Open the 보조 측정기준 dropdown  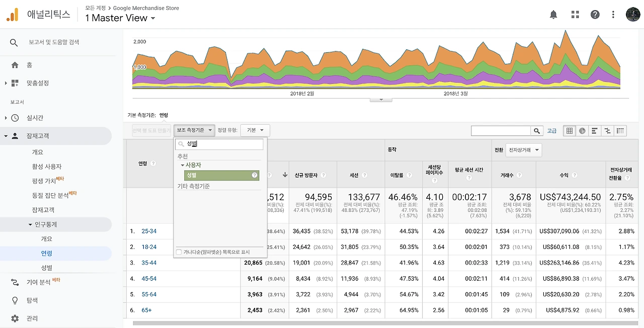pyautogui.click(x=194, y=130)
